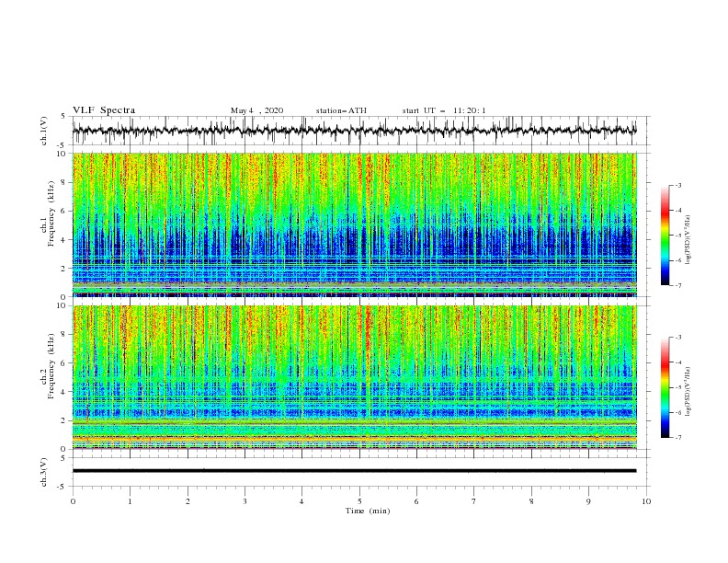Click the ch.1 waveform trace

click(354, 131)
